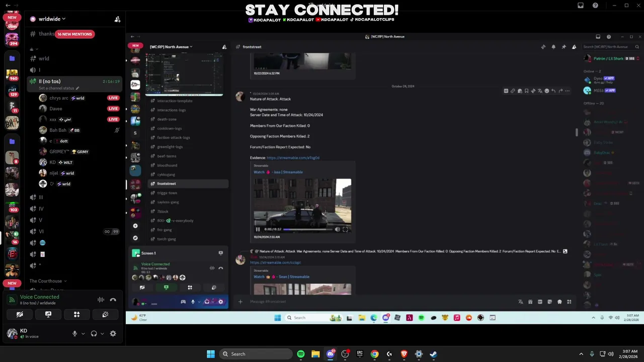Mute the issa video volume icon
Viewport: 644px width, 362px height.
coord(338,229)
